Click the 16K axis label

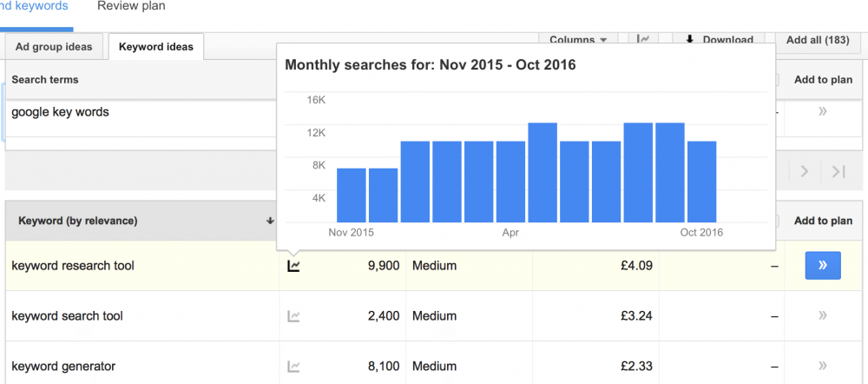316,100
